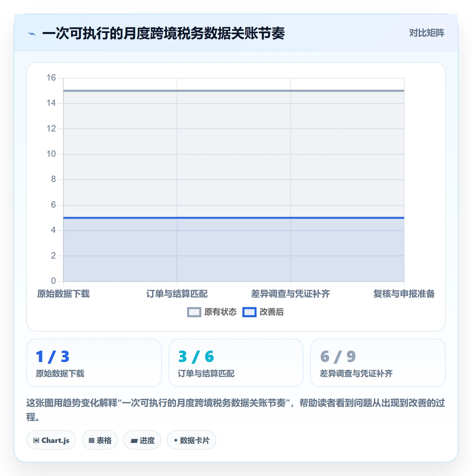Click the 原有状态 legend text

point(220,312)
